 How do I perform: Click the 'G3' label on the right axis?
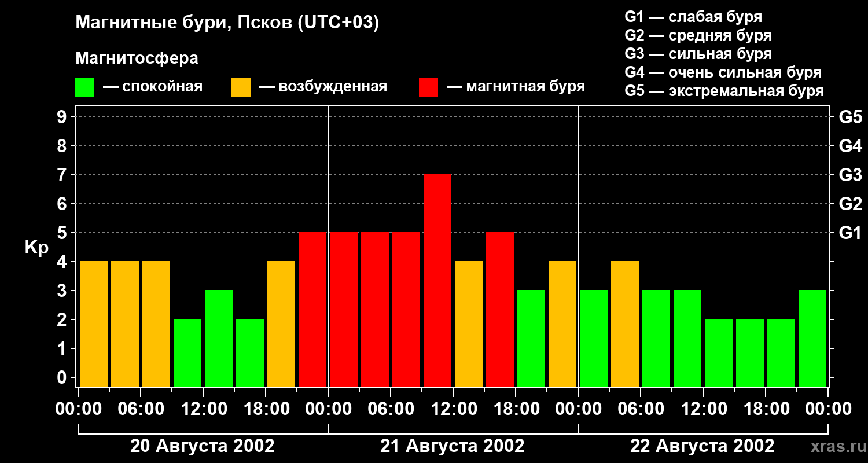[x=850, y=175]
